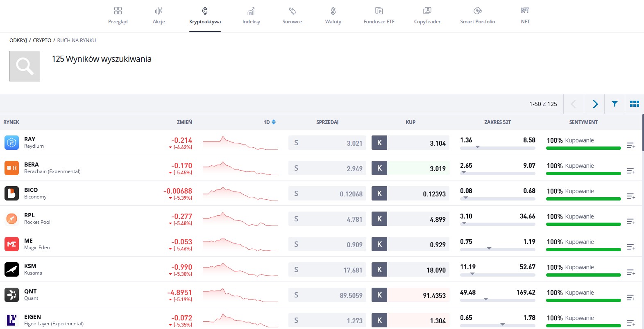Open the KSM Kusama bird icon
Screen dimensions: 644x329
point(11,269)
